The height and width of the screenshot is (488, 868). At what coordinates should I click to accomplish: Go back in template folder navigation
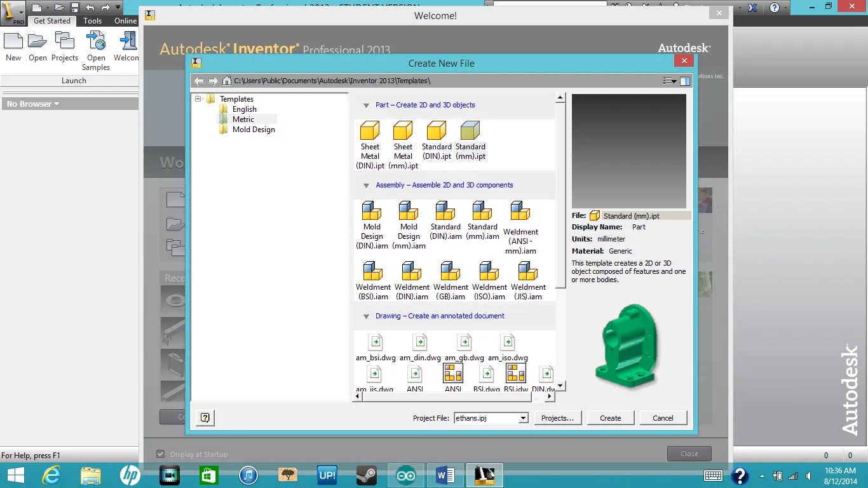[x=199, y=81]
